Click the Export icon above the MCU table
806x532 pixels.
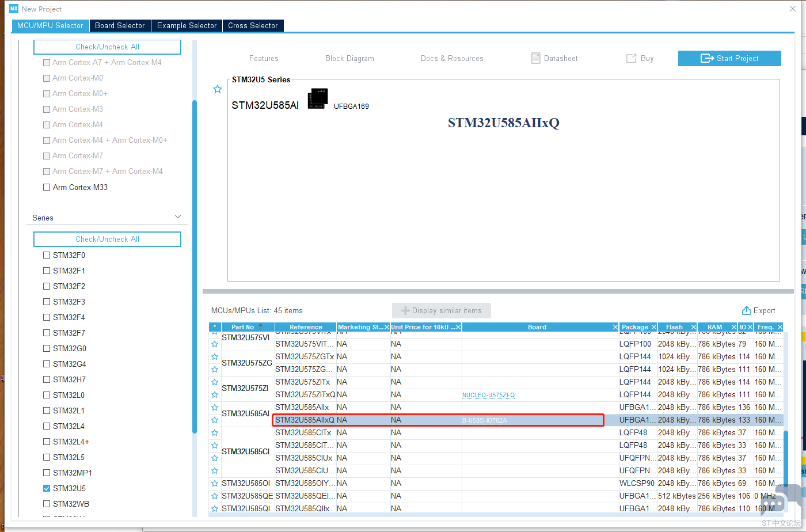[x=747, y=310]
